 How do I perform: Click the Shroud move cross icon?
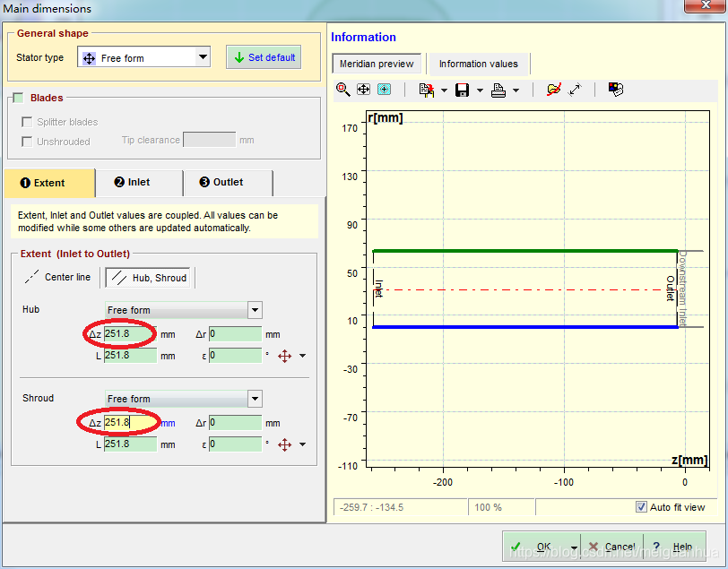click(x=284, y=444)
